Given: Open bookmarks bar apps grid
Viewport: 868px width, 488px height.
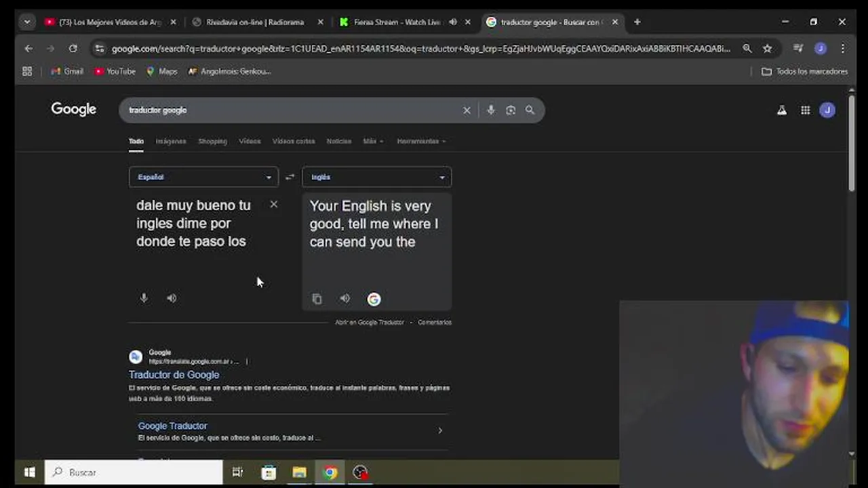Looking at the screenshot, I should [x=27, y=71].
